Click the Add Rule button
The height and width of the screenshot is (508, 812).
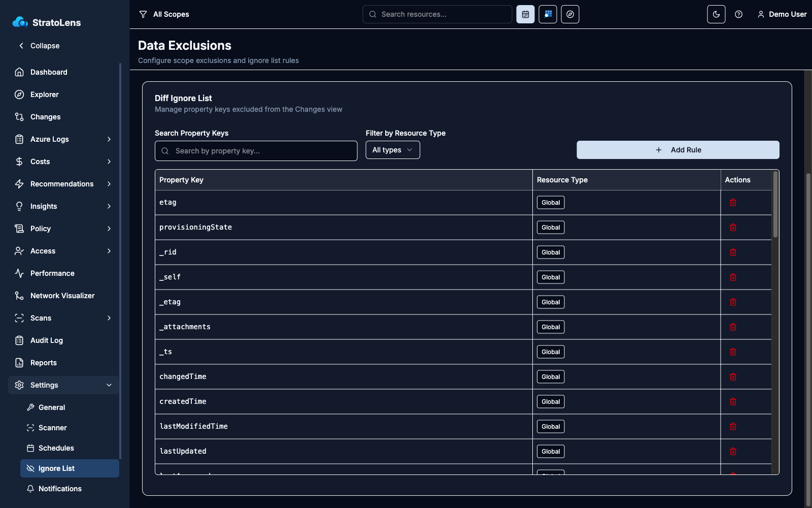point(678,150)
